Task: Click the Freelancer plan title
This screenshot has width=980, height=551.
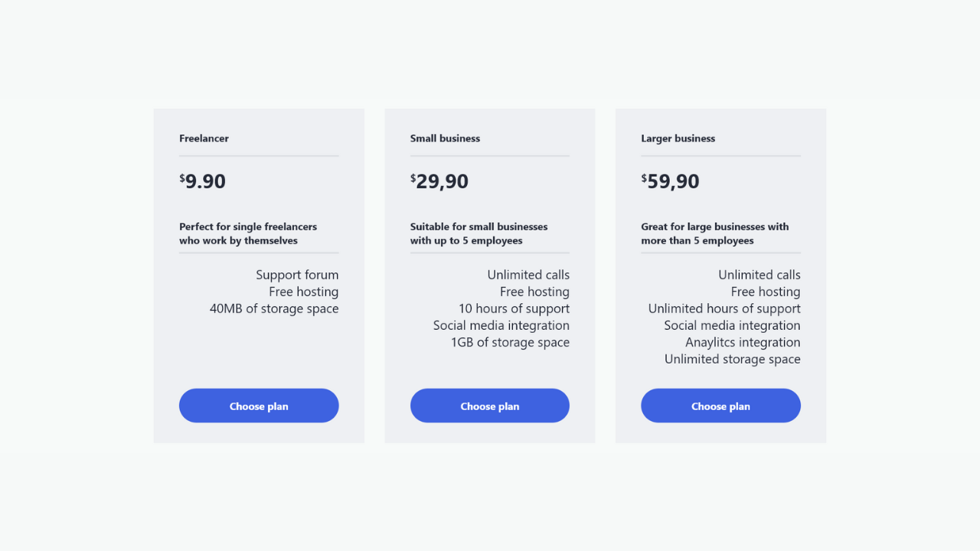Action: [204, 139]
